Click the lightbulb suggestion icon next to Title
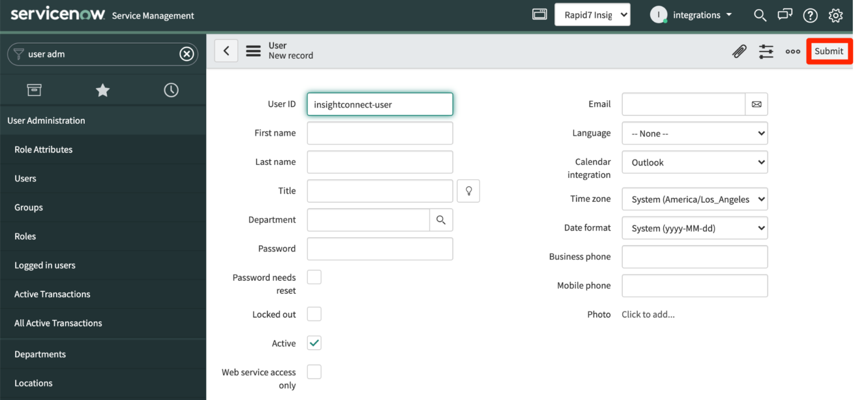Viewport: 868px width, 400px height. click(468, 190)
